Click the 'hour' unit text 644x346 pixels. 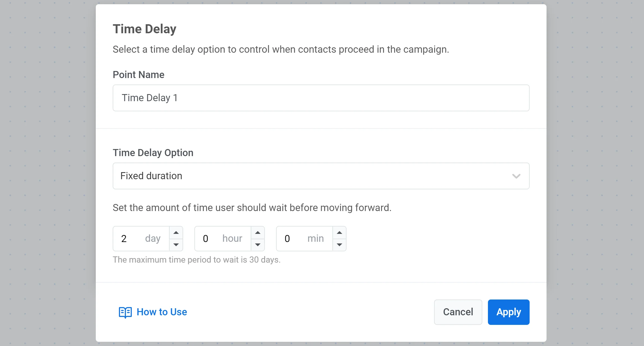232,239
